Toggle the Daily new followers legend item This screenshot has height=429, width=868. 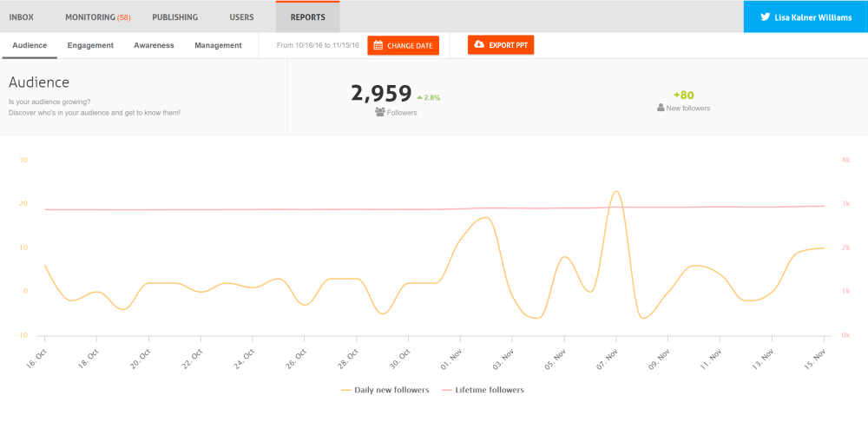click(385, 390)
